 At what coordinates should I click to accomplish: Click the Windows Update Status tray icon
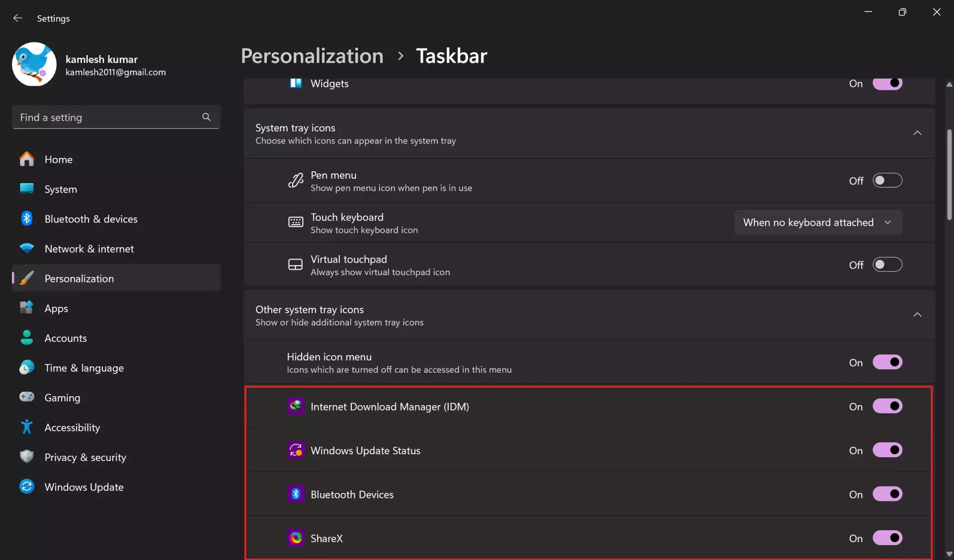pyautogui.click(x=296, y=450)
